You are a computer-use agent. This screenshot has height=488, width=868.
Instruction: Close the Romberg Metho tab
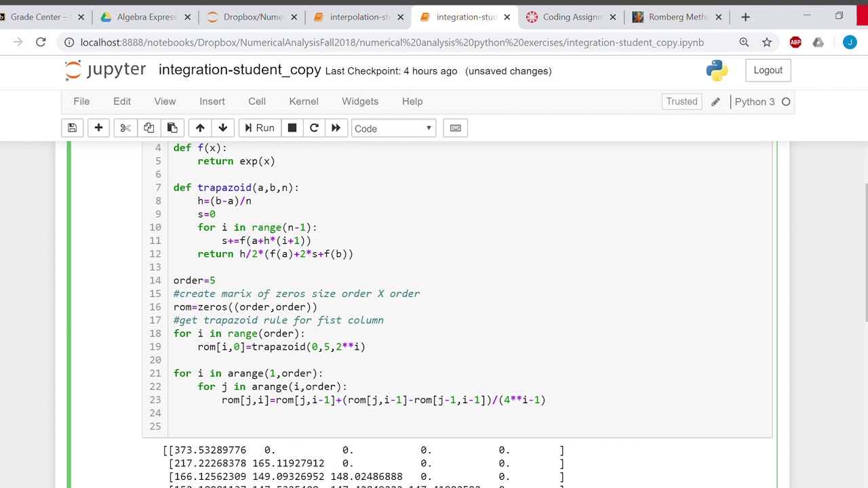718,17
